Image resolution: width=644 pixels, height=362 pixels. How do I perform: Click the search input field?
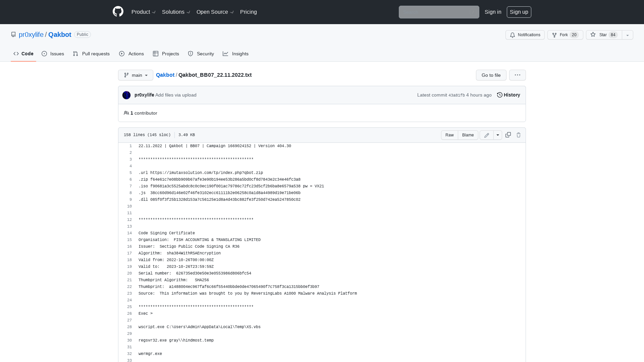439,12
